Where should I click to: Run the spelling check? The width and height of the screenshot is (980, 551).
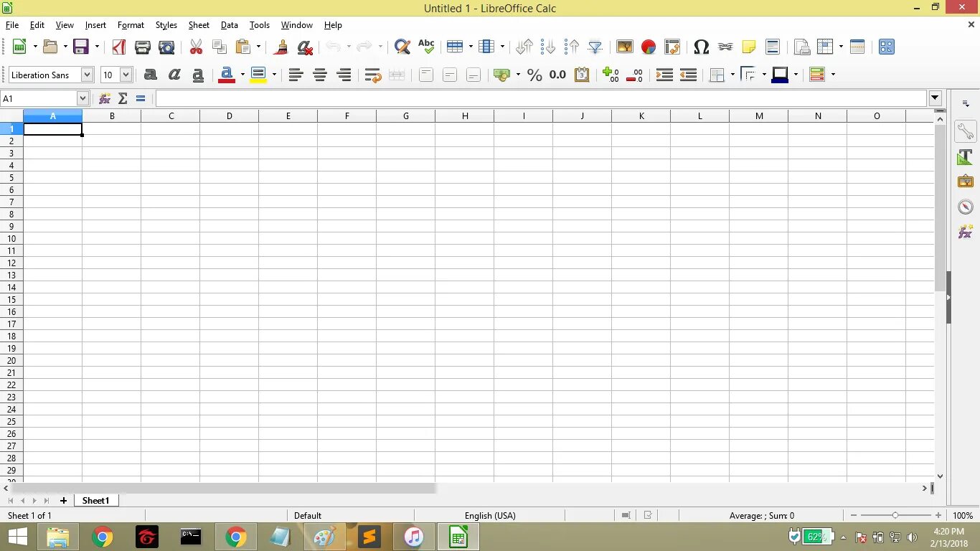426,47
